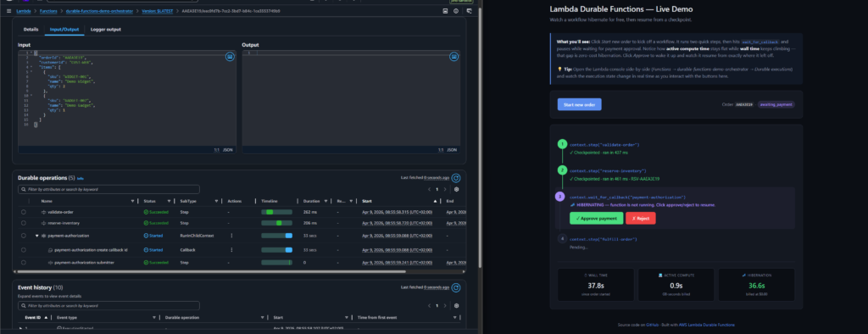Go to previous page of Event history
The width and height of the screenshot is (868, 334).
coord(430,306)
